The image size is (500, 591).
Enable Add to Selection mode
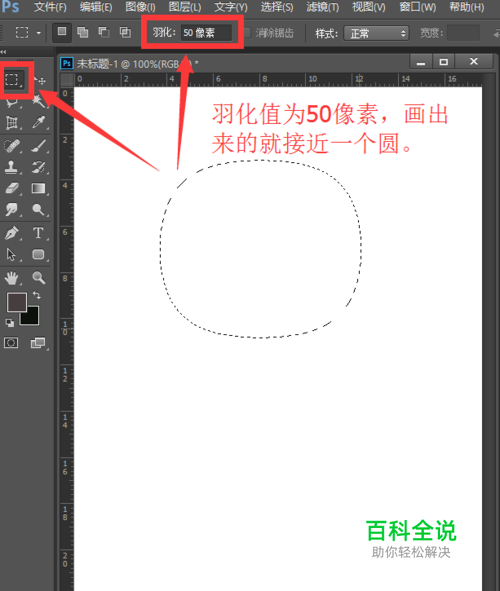point(83,33)
